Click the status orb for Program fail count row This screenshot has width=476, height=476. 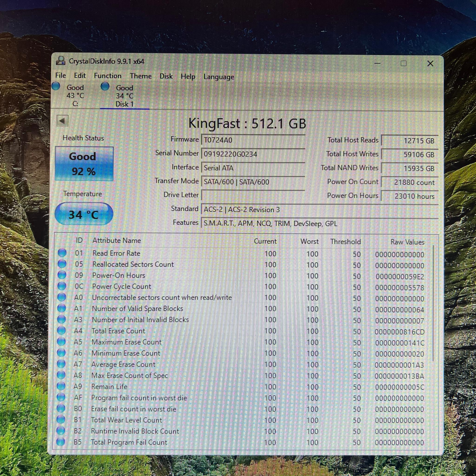click(61, 397)
